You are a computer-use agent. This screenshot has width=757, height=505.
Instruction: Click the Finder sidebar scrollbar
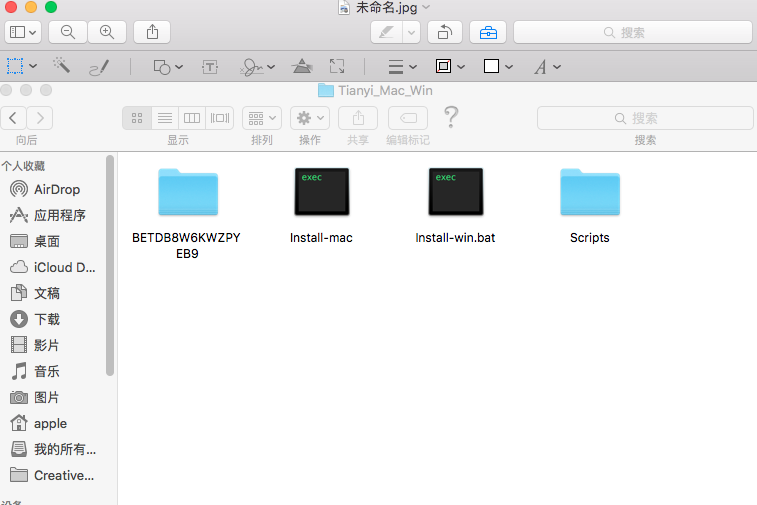click(110, 265)
